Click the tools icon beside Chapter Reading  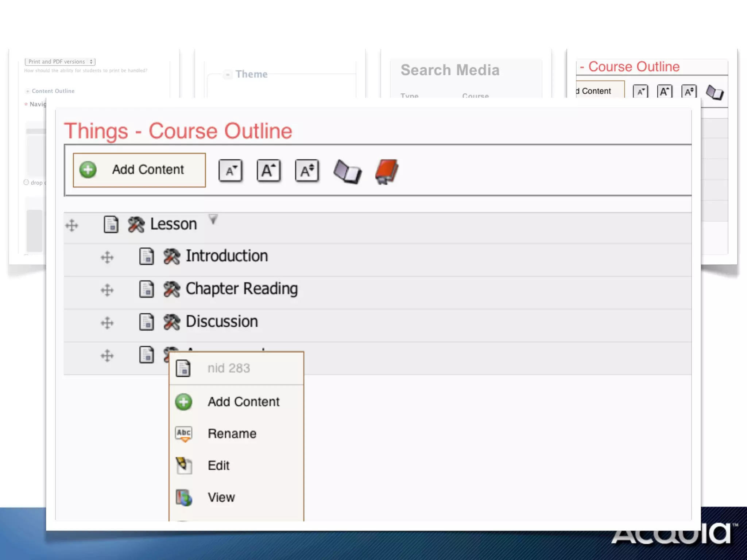tap(171, 289)
